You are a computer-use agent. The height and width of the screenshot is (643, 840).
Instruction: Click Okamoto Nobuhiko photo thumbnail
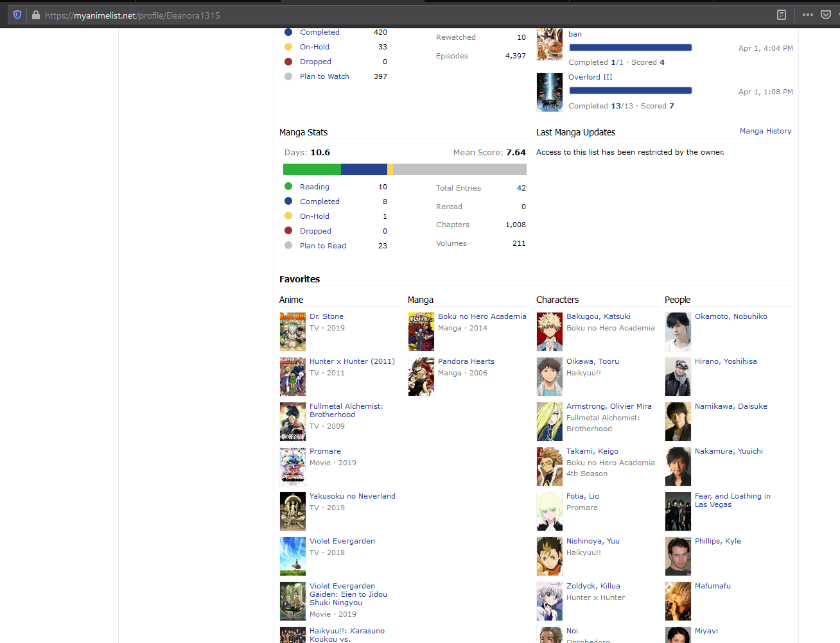click(x=678, y=332)
